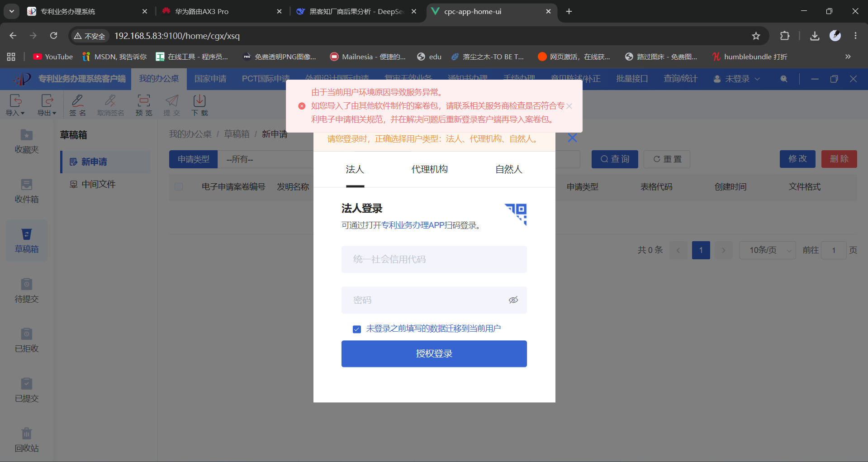Toggle password visibility eye icon
868x462 pixels.
513,300
